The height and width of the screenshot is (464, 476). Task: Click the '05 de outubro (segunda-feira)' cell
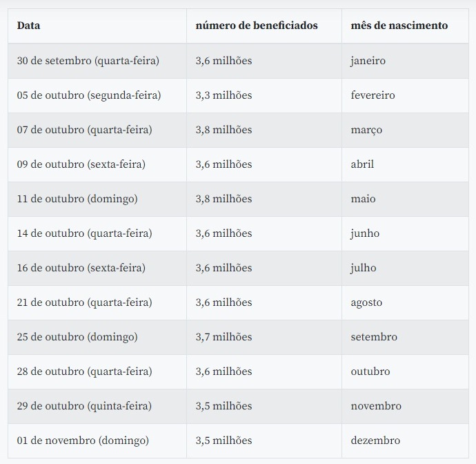point(97,95)
